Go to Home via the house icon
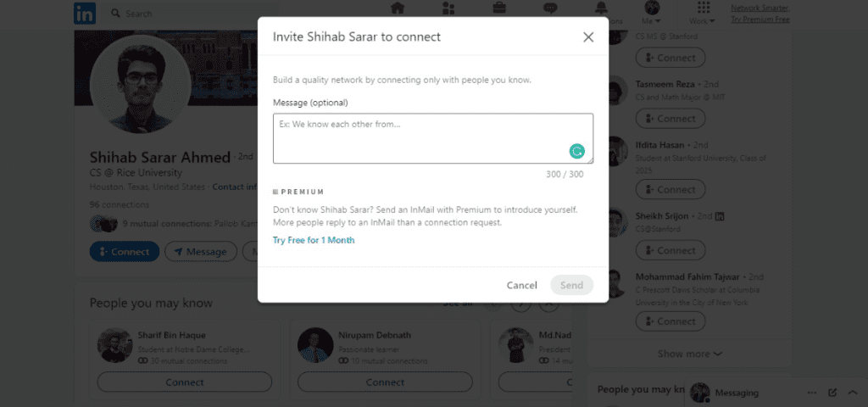The height and width of the screenshot is (407, 868). tap(397, 8)
